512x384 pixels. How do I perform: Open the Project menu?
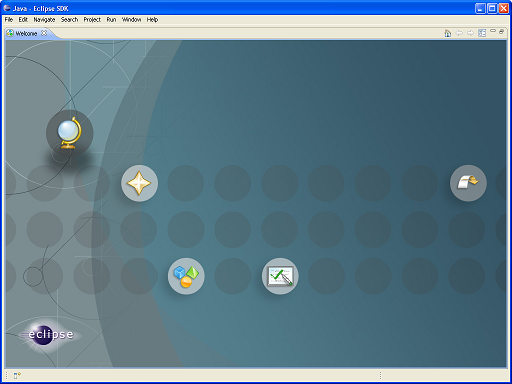[x=92, y=20]
